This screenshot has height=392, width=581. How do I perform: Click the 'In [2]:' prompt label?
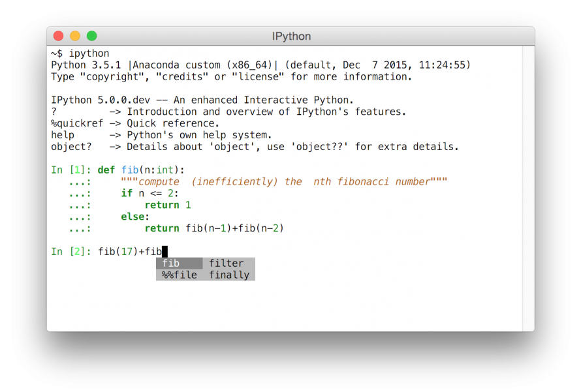coord(71,252)
